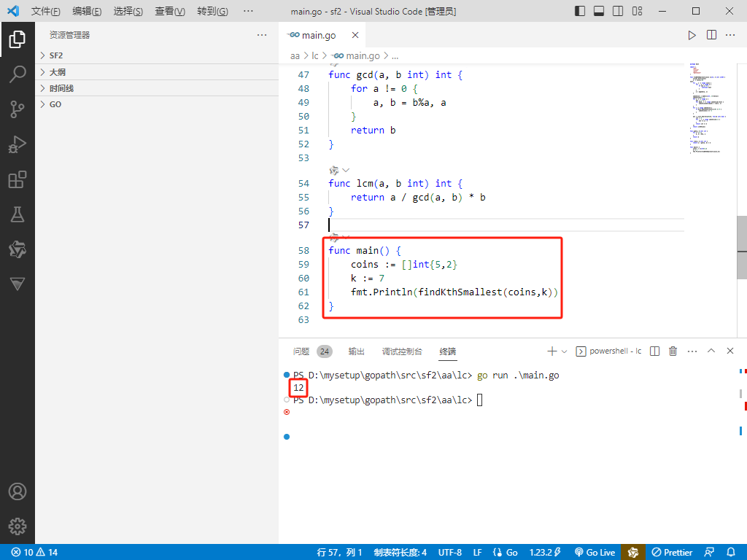
Task: Open the Source Control view
Action: 18,109
